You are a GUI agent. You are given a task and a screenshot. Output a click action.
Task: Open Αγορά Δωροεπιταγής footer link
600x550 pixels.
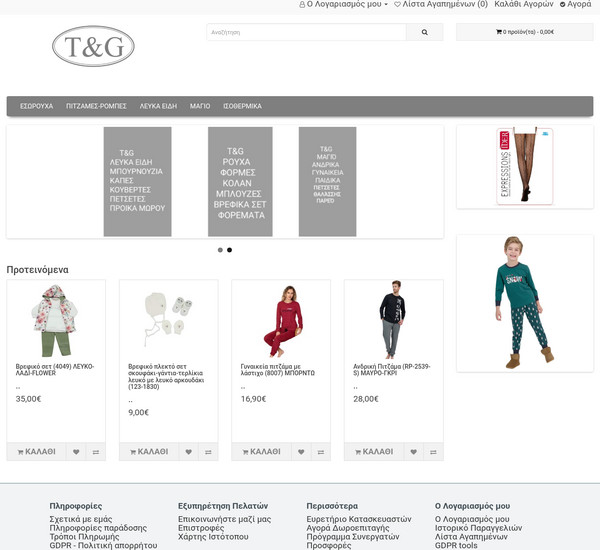click(x=348, y=528)
